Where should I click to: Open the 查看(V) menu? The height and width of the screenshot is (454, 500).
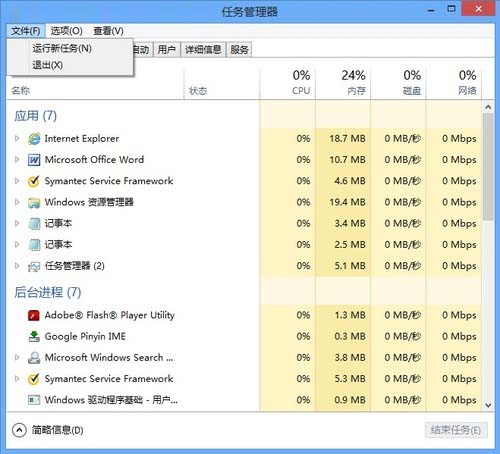point(108,31)
